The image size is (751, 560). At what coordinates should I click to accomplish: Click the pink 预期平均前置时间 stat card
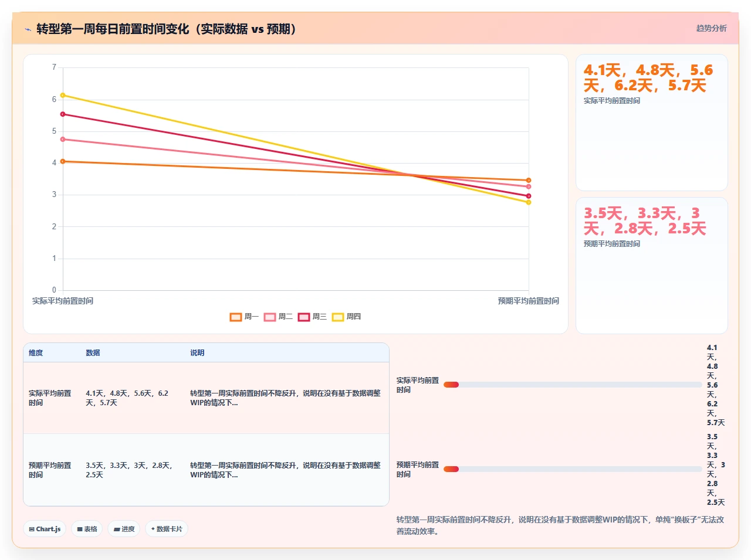[652, 266]
